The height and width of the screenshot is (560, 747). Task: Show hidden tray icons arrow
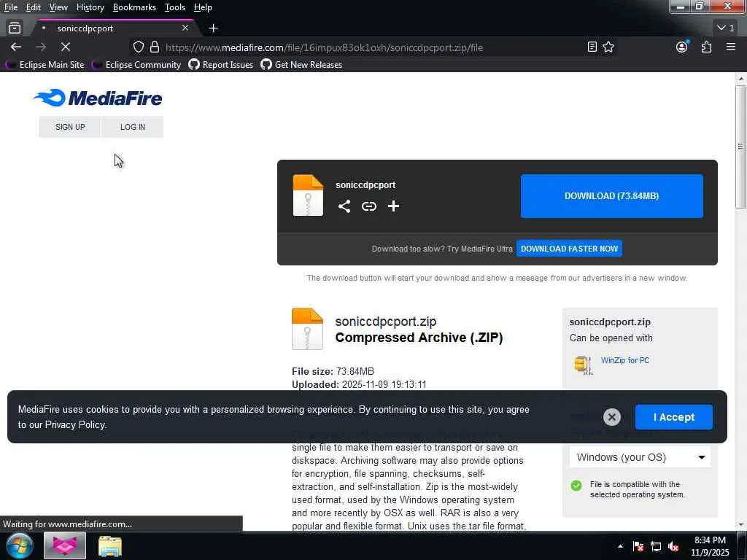(620, 546)
